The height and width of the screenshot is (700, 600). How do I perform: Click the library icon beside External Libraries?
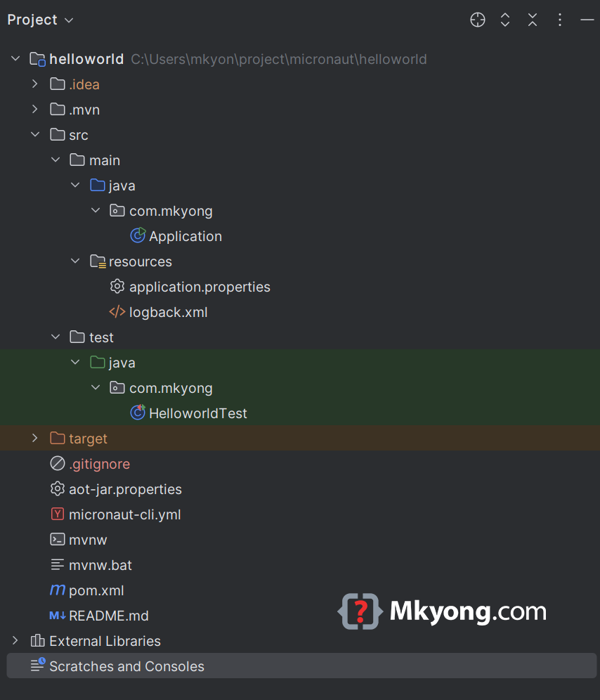[x=37, y=640]
